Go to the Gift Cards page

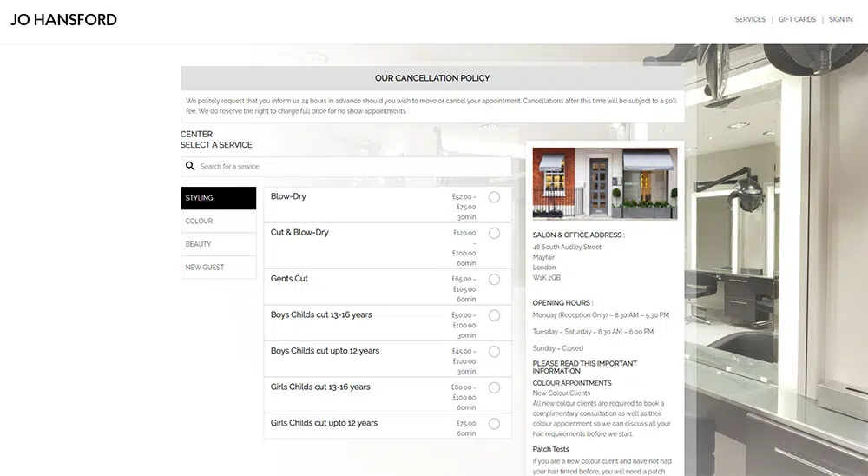pos(797,19)
